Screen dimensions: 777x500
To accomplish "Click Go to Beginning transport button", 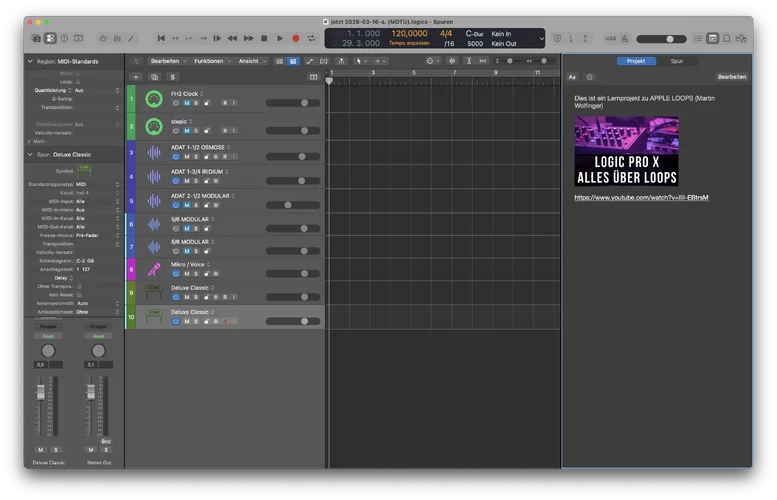I will (161, 38).
